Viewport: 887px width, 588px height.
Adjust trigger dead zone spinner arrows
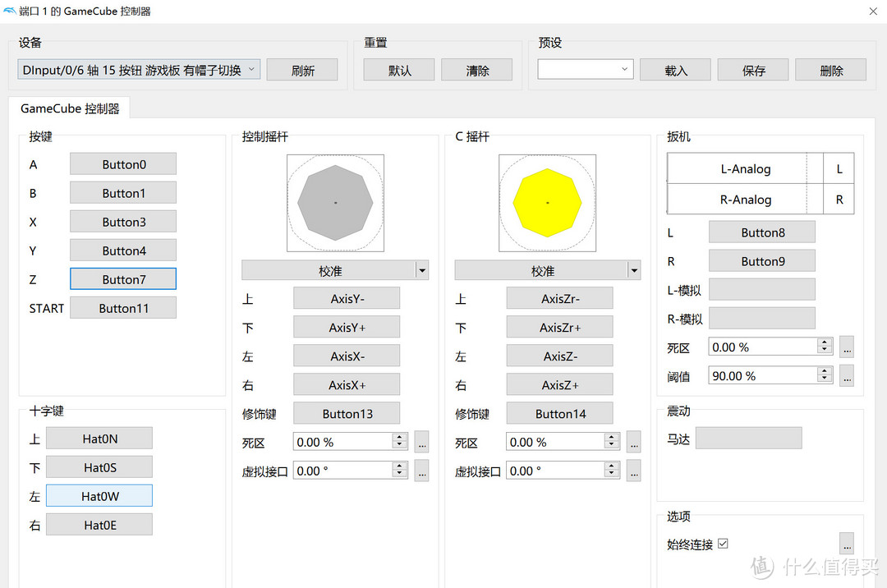coord(825,347)
